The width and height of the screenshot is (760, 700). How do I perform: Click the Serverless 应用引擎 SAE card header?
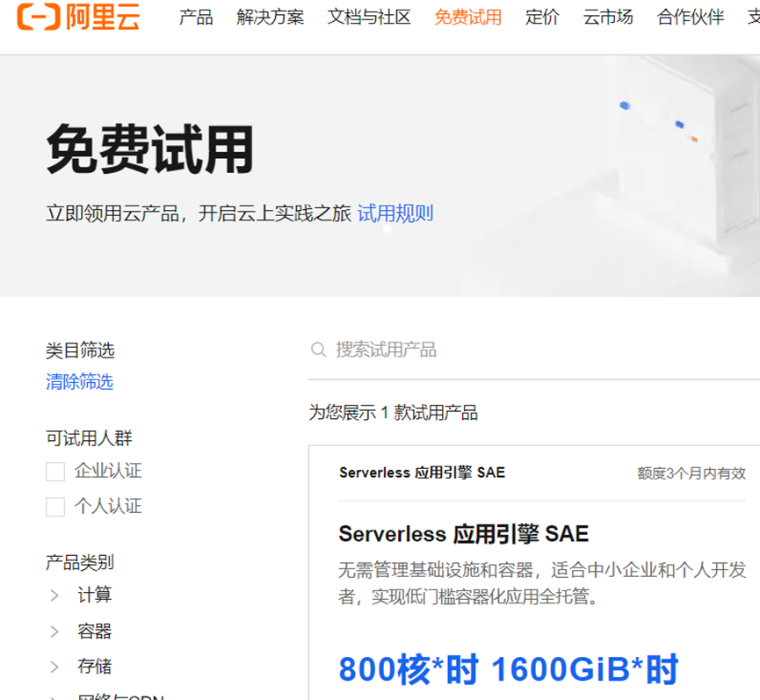[x=422, y=473]
